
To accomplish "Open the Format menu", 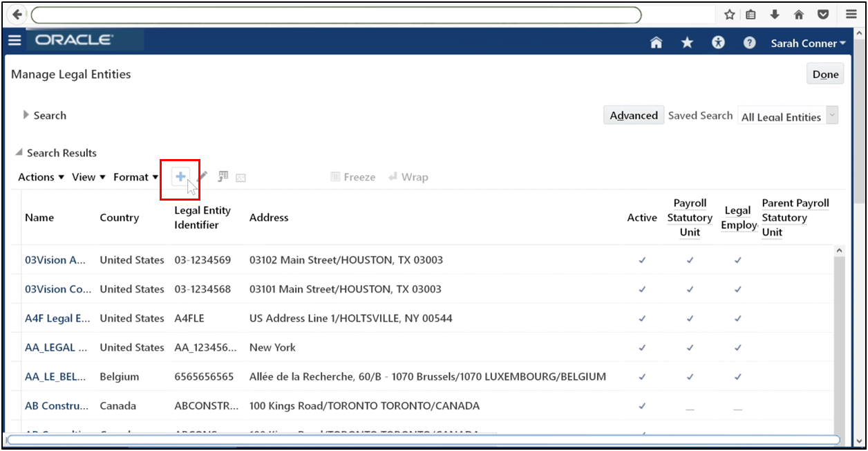I will (x=135, y=177).
